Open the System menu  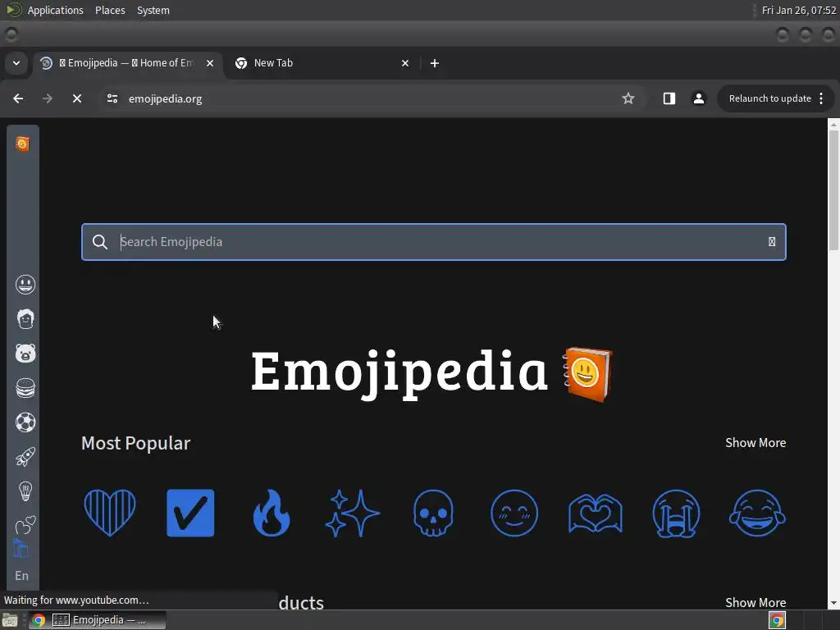click(x=153, y=10)
